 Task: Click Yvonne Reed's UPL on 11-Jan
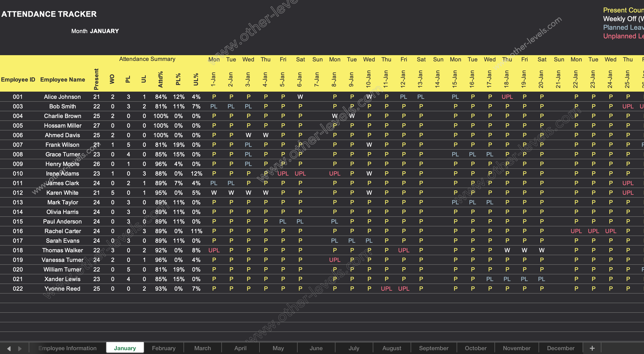click(386, 289)
